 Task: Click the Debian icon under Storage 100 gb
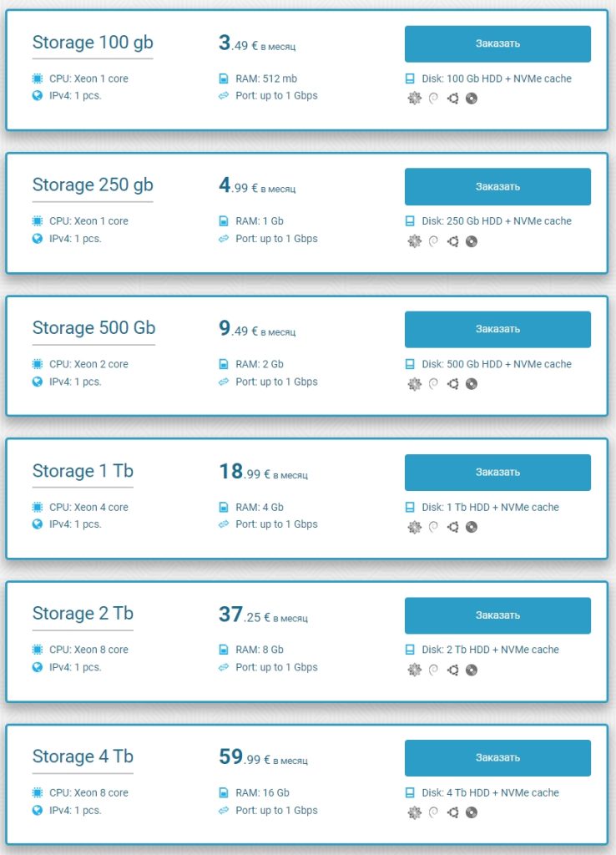tap(433, 99)
